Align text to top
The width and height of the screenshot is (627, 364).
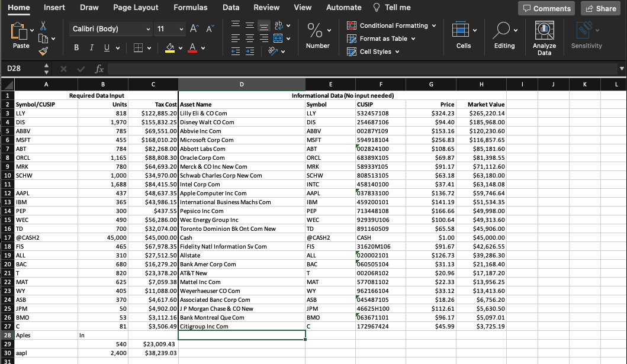click(x=236, y=25)
